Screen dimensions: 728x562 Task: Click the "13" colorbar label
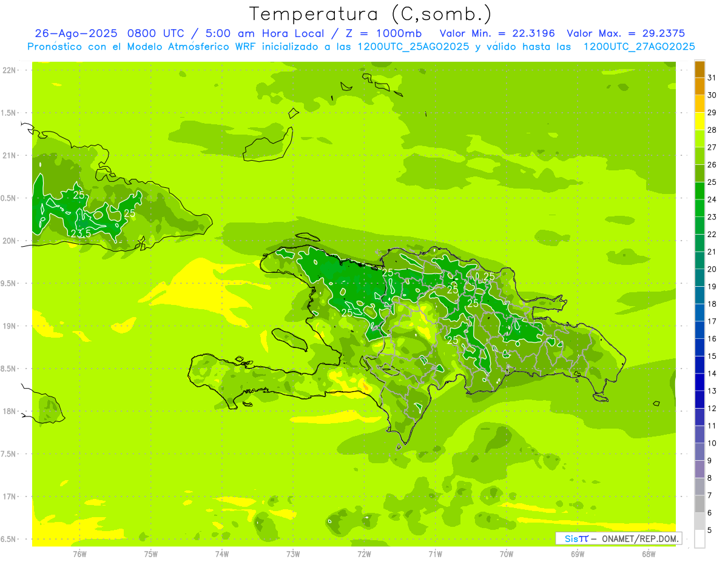[712, 391]
